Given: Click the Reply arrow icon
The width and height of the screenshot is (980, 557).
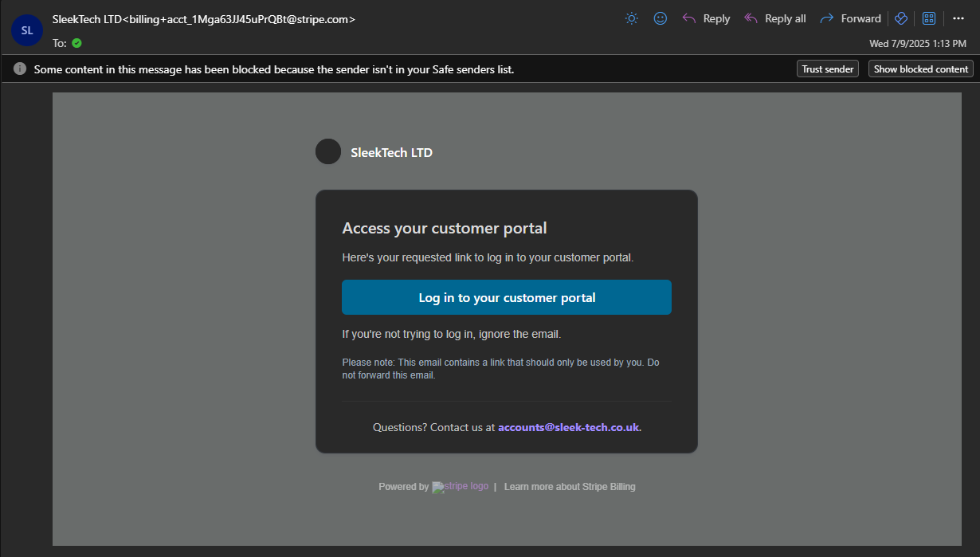Looking at the screenshot, I should click(x=689, y=18).
